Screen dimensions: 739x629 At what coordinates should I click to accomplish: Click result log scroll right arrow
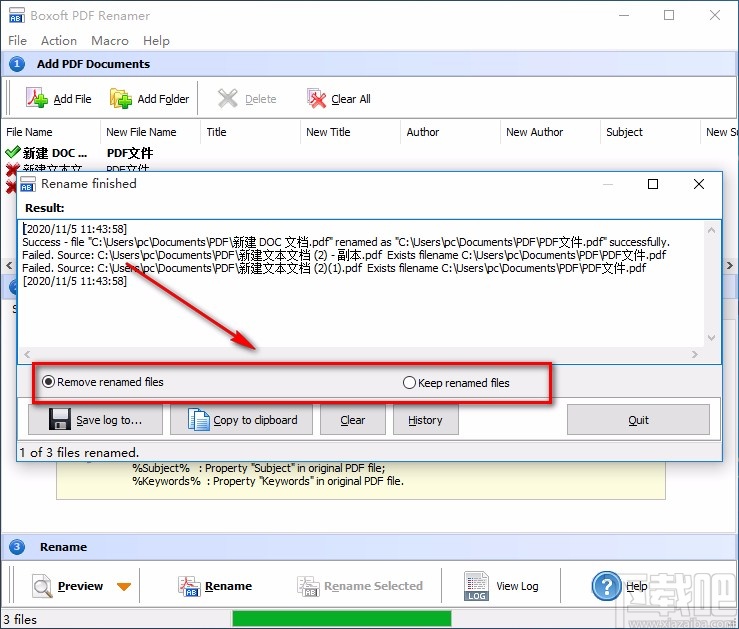click(695, 354)
